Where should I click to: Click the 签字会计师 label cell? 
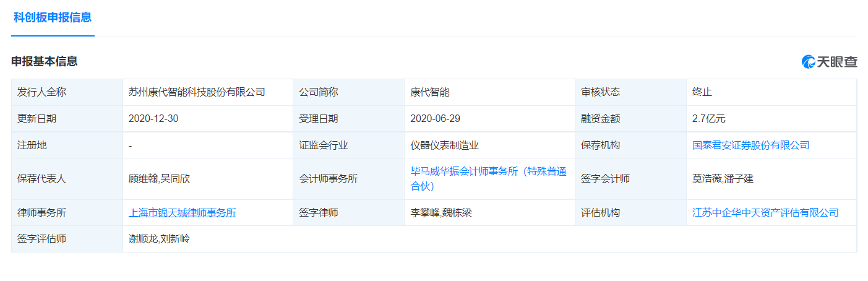630,179
